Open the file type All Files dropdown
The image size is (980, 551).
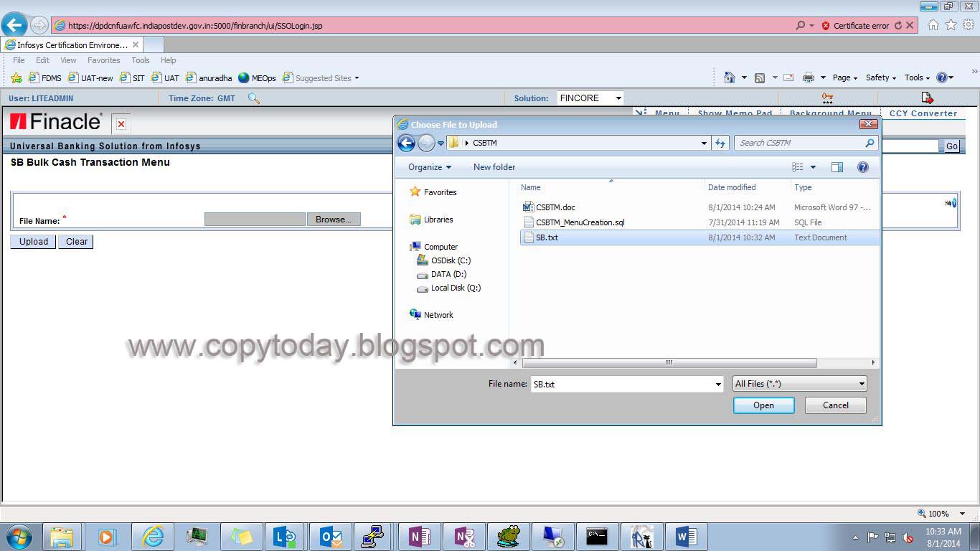799,384
